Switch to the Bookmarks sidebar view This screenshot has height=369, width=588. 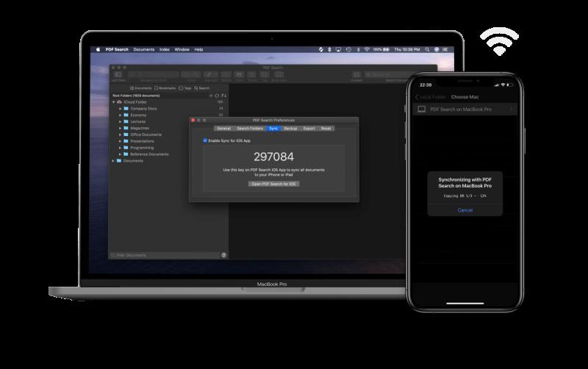[165, 88]
